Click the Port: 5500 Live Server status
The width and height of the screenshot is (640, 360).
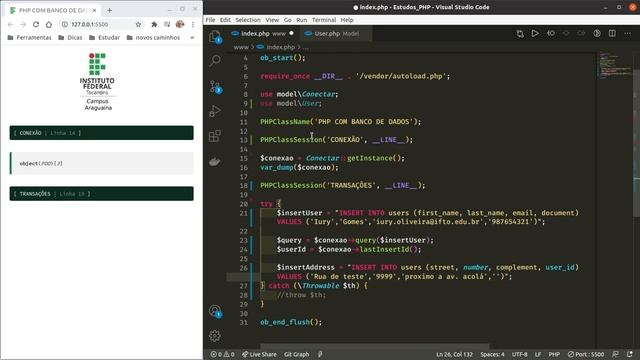[x=586, y=354]
